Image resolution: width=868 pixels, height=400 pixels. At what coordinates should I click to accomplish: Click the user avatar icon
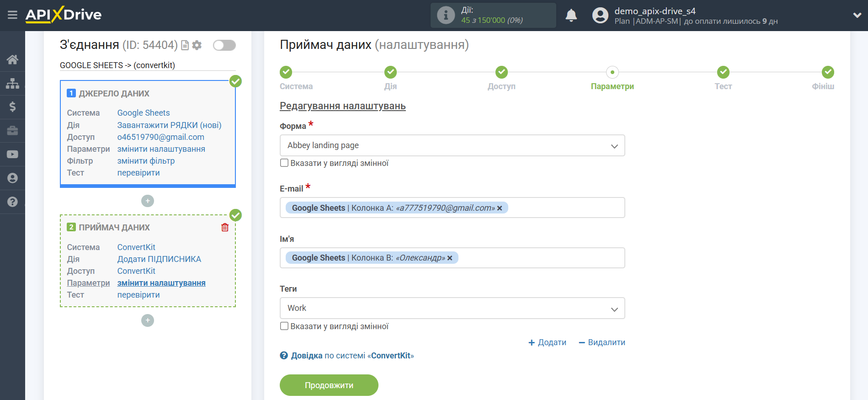coord(600,16)
